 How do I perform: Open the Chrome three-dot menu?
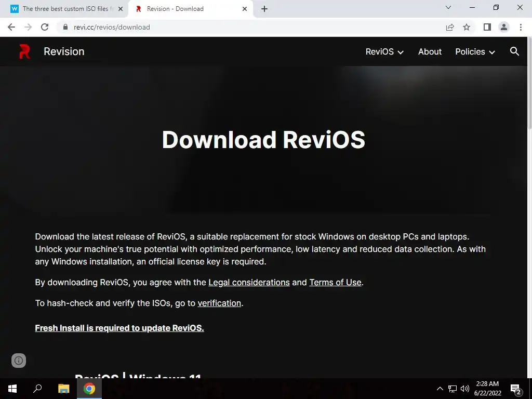tap(521, 27)
